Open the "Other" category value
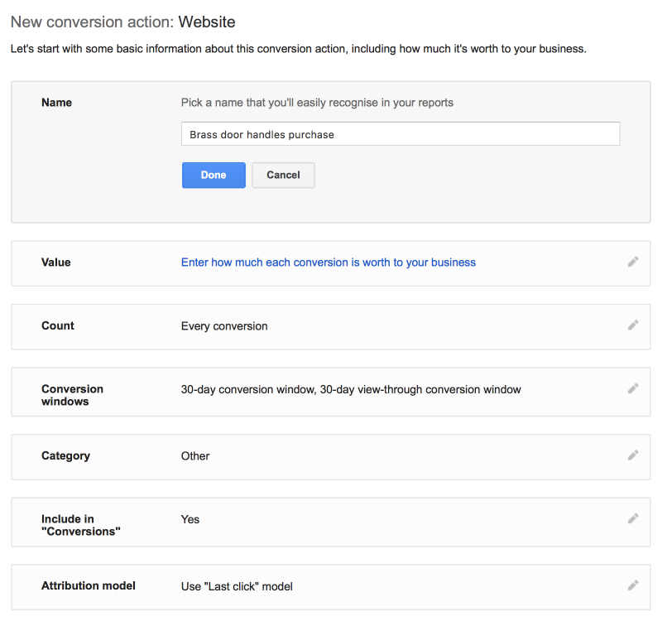This screenshot has width=672, height=626. (x=195, y=456)
